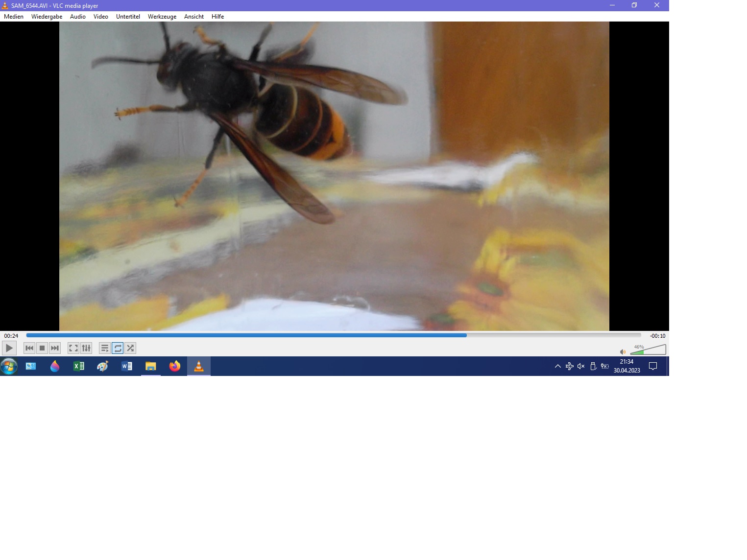Open File Explorer from the taskbar
The width and height of the screenshot is (747, 560).
[x=150, y=366]
